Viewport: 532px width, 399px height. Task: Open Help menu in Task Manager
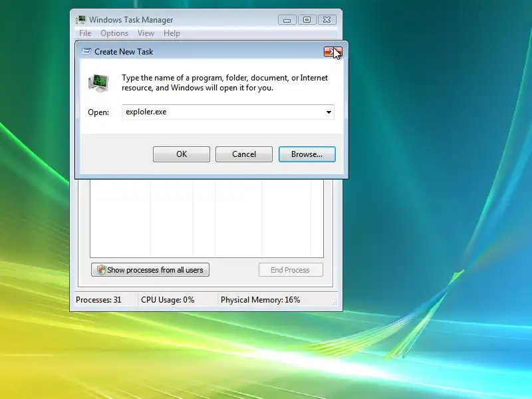pyautogui.click(x=172, y=33)
